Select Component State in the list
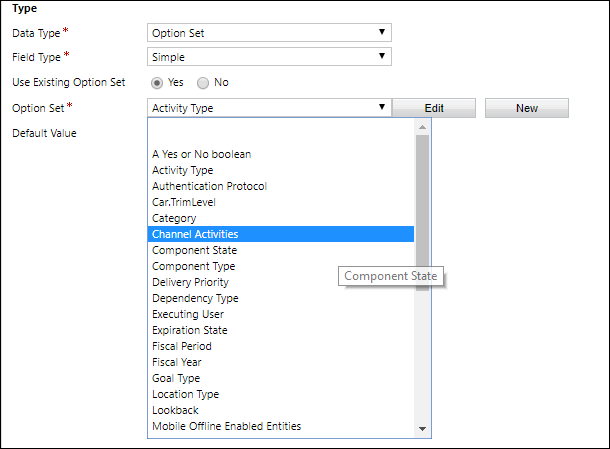 281,250
